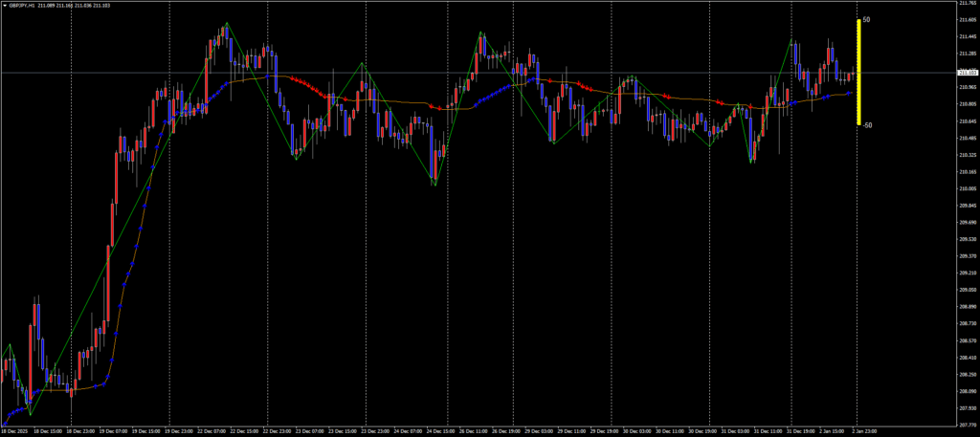This screenshot has width=980, height=437.
Task: Click the -50 label below the yellow bar
Action: (867, 125)
